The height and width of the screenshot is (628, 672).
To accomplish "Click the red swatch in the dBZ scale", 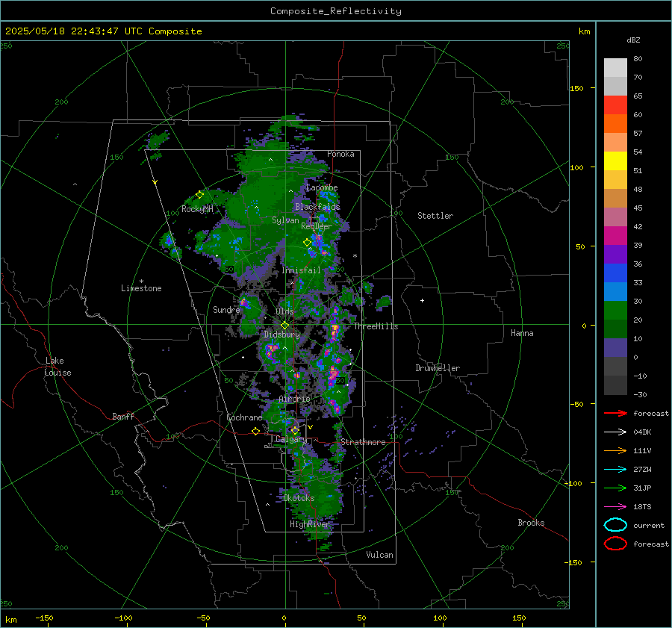I will [x=615, y=105].
